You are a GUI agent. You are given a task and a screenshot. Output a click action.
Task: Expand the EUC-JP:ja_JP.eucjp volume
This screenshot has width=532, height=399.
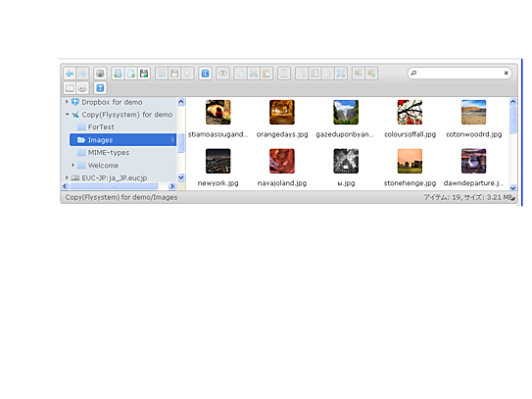tap(67, 177)
